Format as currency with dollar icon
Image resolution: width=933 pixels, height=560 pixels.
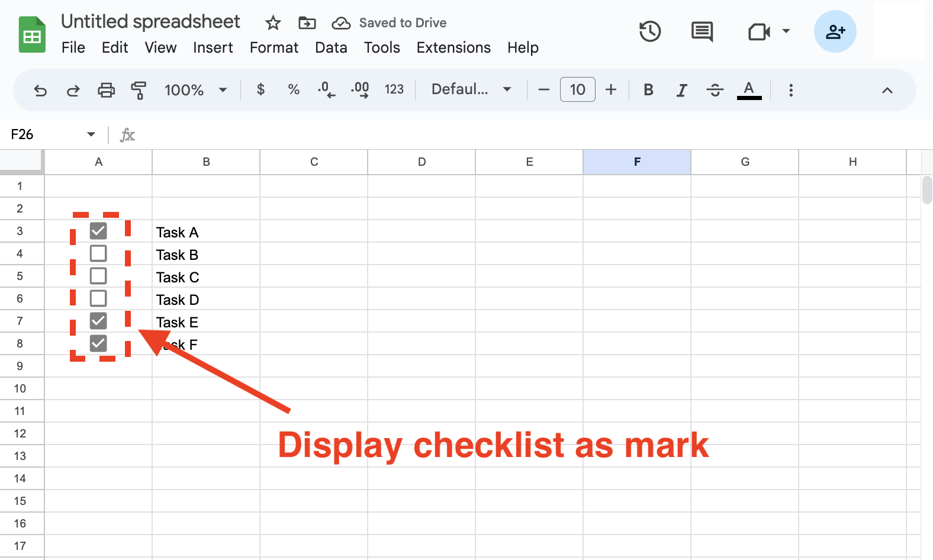(260, 89)
